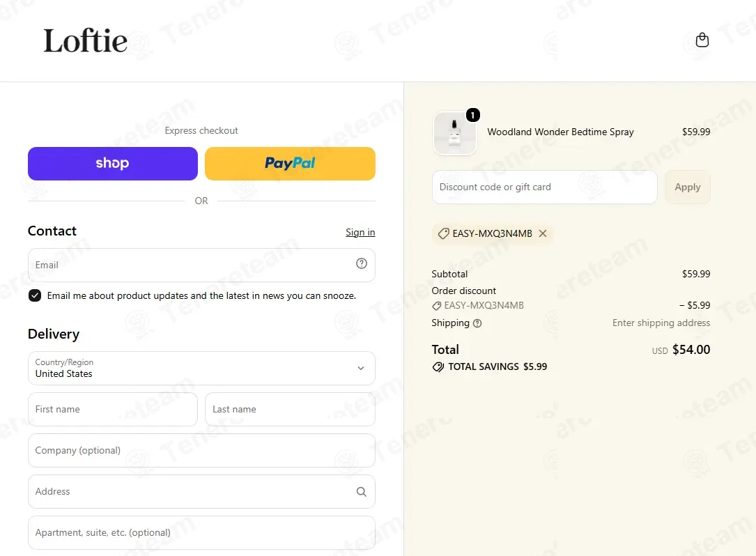Select the Discount code or gift card field
The image size is (756, 556).
click(x=544, y=187)
